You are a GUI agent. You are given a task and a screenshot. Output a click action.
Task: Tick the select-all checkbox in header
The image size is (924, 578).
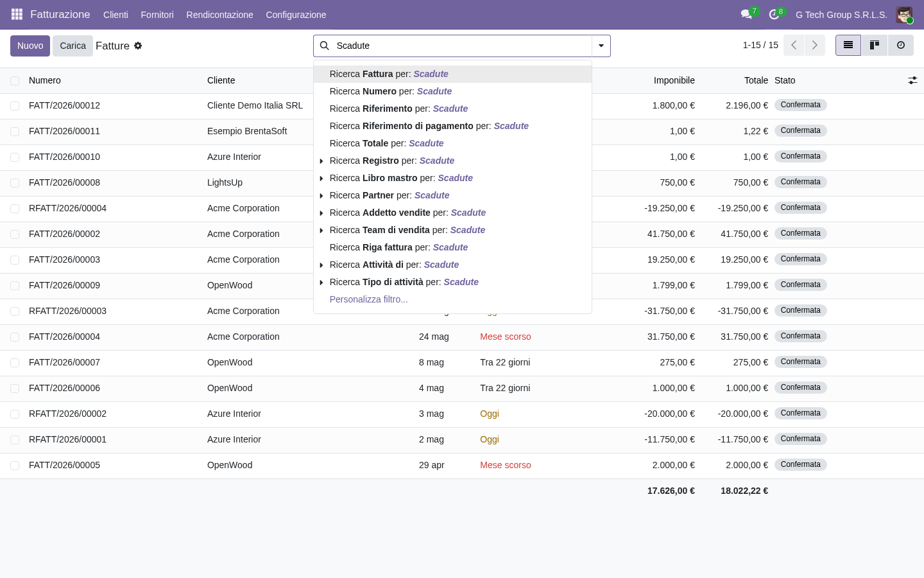(x=15, y=80)
